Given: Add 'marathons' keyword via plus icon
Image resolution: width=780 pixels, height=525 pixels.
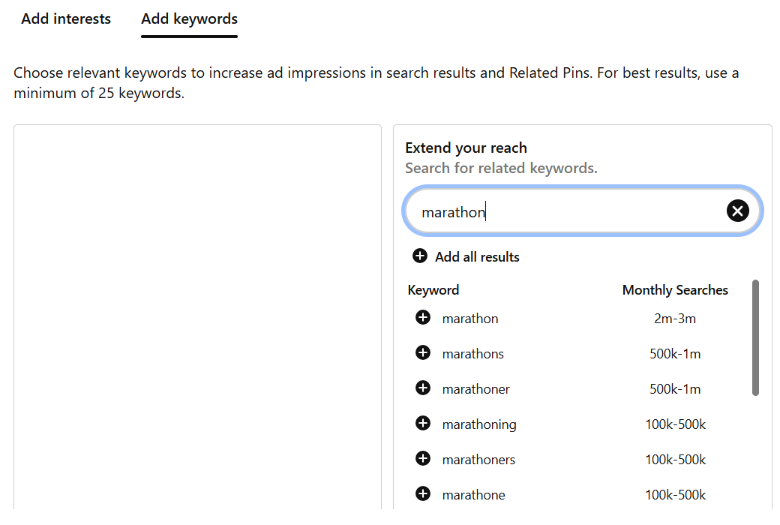Looking at the screenshot, I should click(423, 353).
